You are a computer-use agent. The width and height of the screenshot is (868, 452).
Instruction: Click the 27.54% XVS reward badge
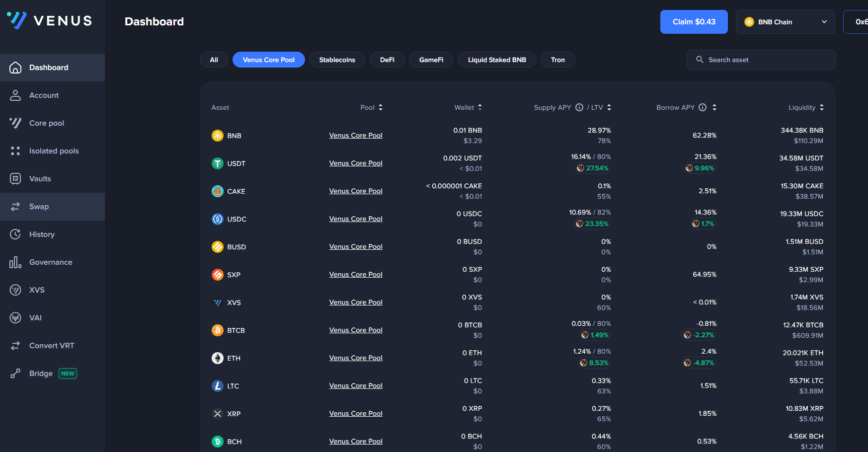tap(592, 168)
